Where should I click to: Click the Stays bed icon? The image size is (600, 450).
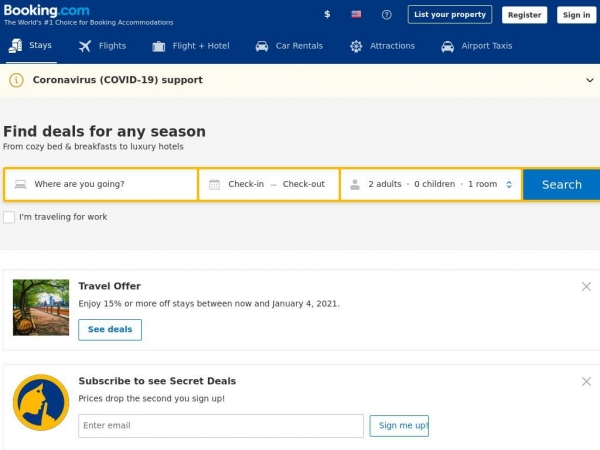15,46
